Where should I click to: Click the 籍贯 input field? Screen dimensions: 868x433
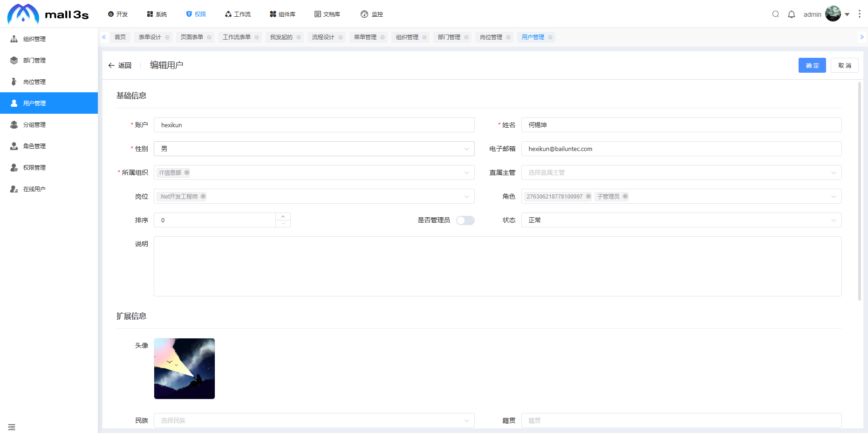click(682, 420)
